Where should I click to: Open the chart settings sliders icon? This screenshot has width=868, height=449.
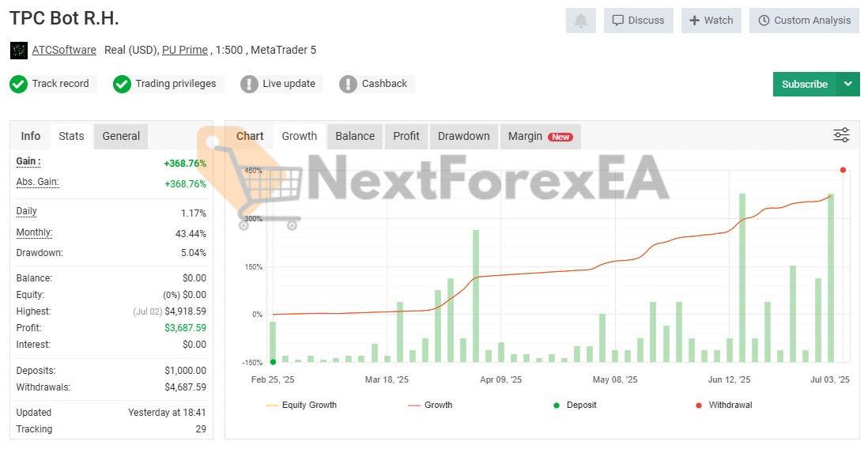(841, 135)
